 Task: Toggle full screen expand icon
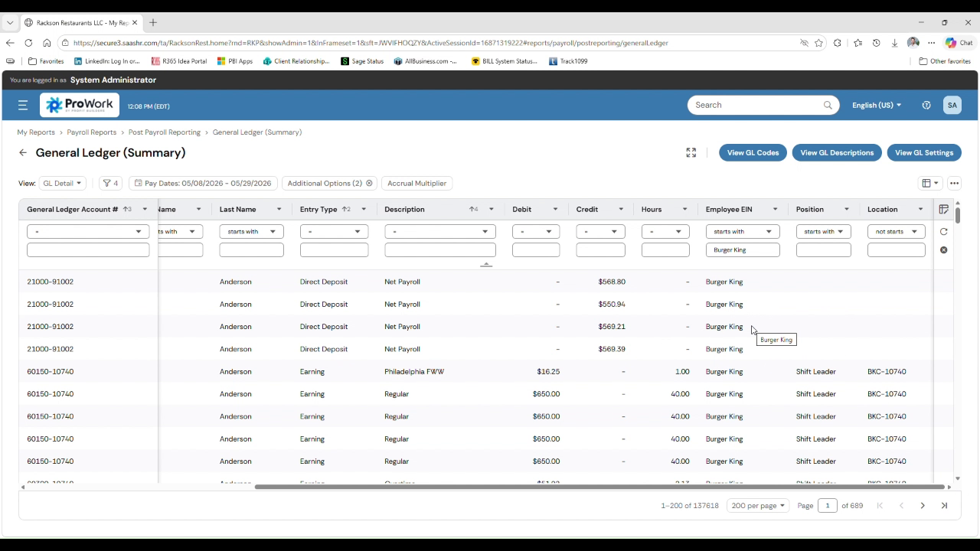coord(691,153)
